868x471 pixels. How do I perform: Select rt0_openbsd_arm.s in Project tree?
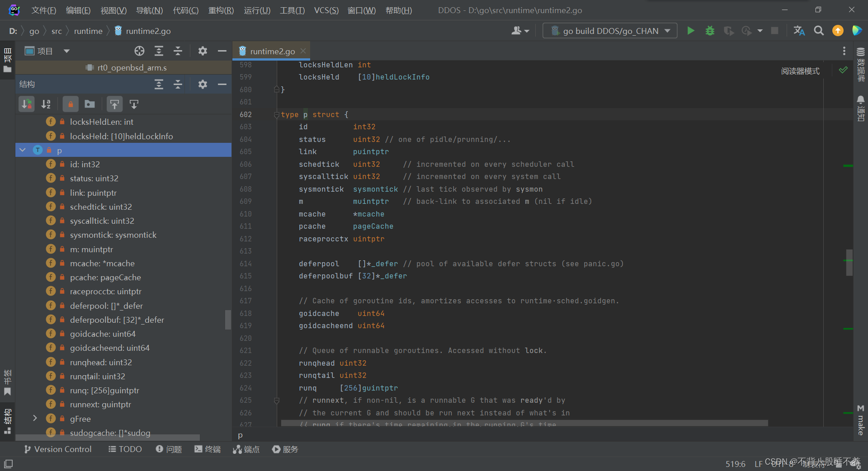click(126, 68)
